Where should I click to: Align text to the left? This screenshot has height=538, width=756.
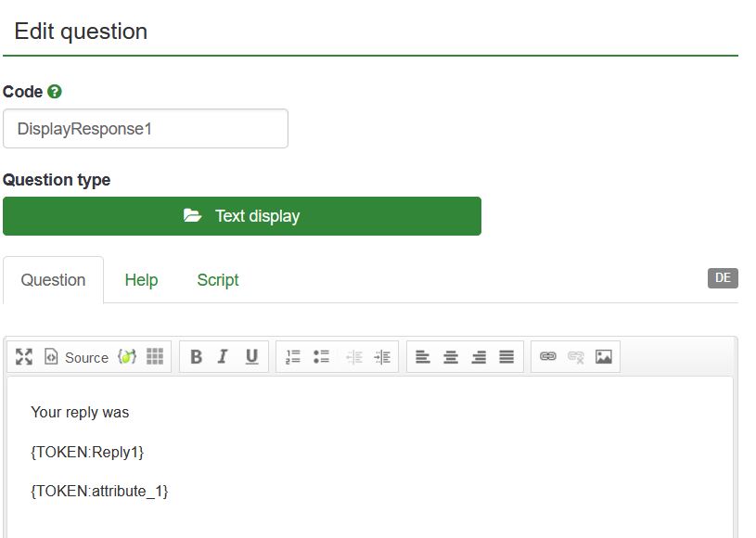(x=423, y=357)
